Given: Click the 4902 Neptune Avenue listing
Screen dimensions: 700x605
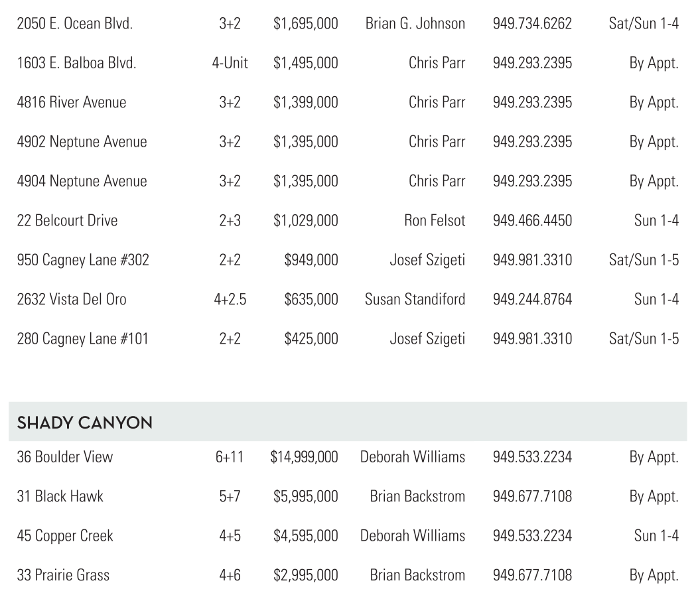Looking at the screenshot, I should pyautogui.click(x=82, y=142).
